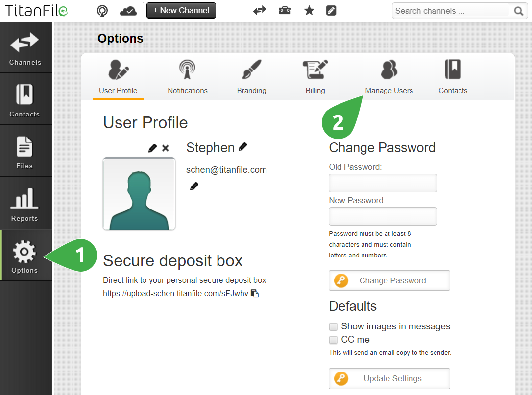Select the Contacts icon in the sidebar

click(x=25, y=99)
